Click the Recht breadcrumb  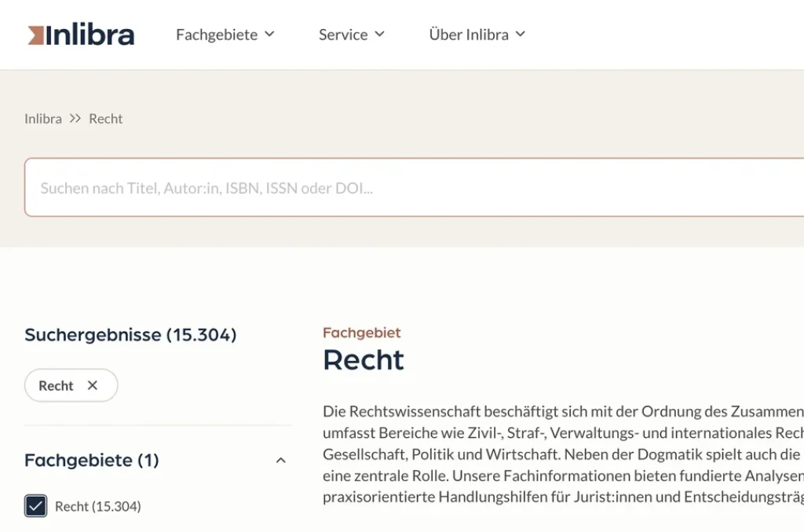(106, 118)
